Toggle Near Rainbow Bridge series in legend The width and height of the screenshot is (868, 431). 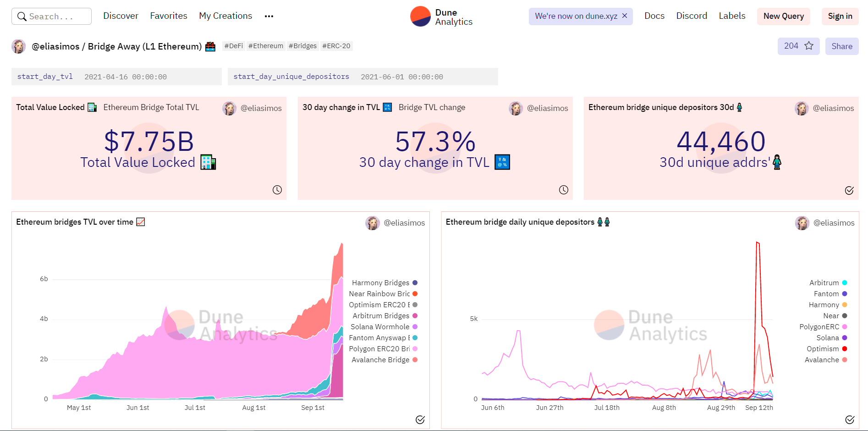383,294
